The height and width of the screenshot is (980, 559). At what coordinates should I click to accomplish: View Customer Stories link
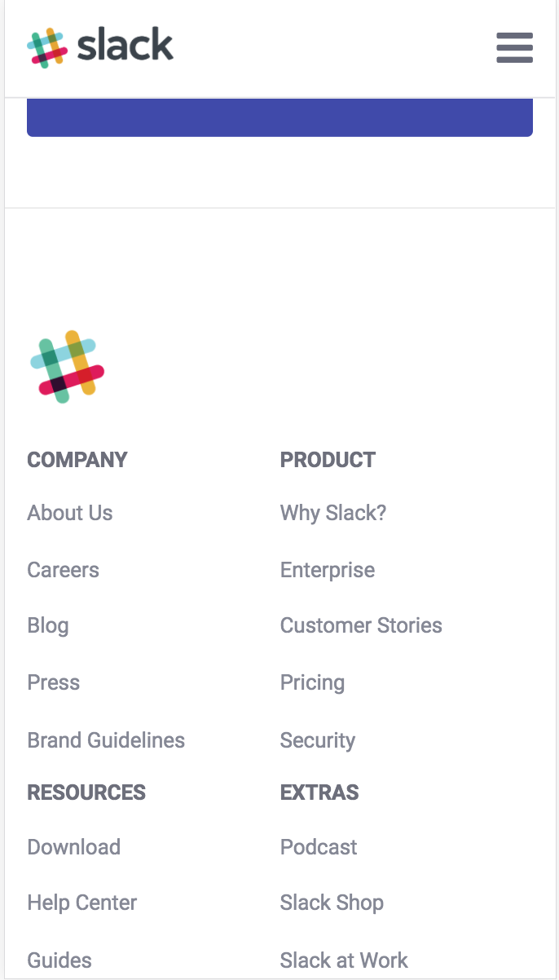(361, 626)
